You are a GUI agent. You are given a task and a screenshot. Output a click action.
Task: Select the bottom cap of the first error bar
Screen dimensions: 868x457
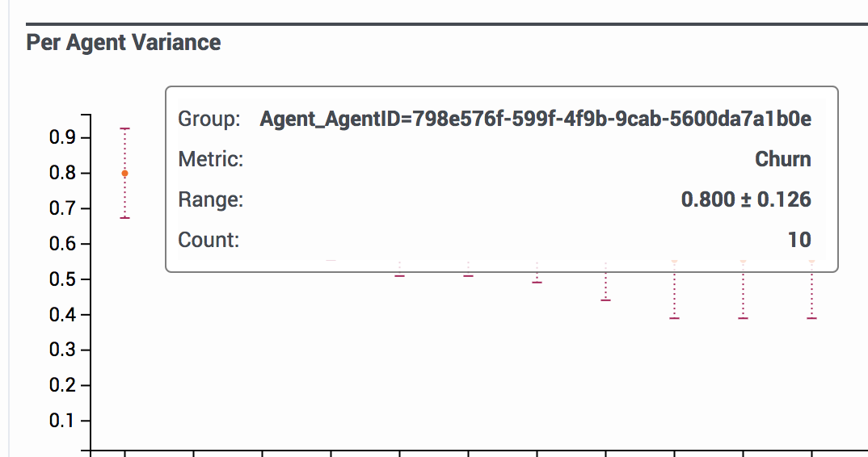pos(124,218)
